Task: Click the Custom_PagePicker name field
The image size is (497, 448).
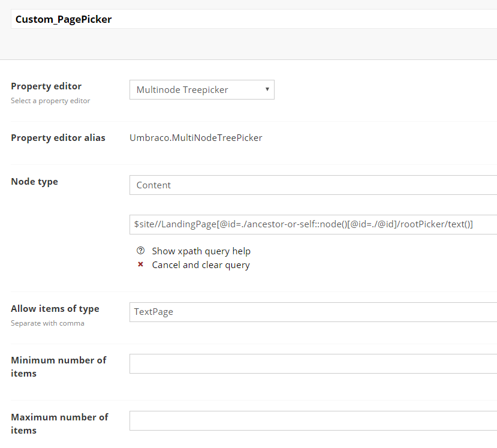Action: pos(252,19)
